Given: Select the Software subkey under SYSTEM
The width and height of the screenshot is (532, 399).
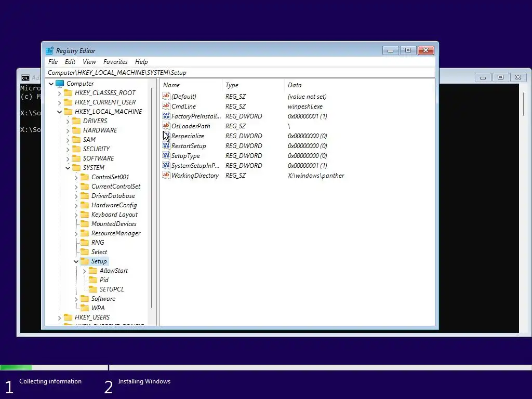Looking at the screenshot, I should (103, 299).
